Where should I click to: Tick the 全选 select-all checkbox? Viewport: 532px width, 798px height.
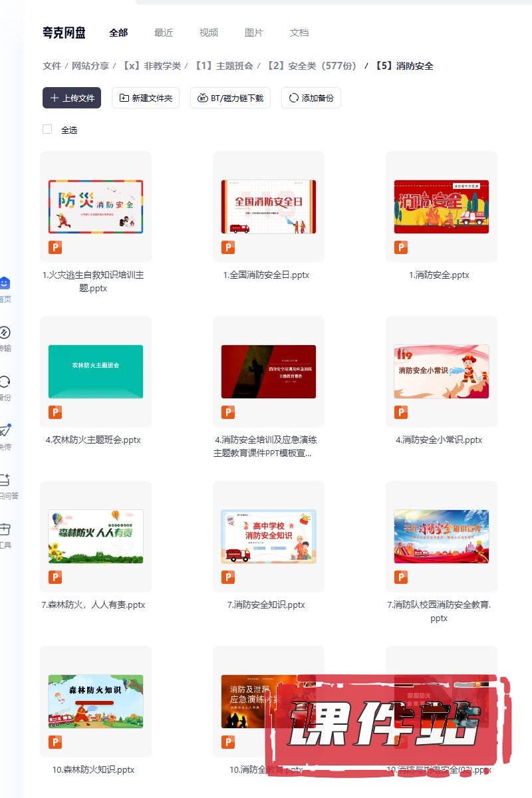click(47, 130)
